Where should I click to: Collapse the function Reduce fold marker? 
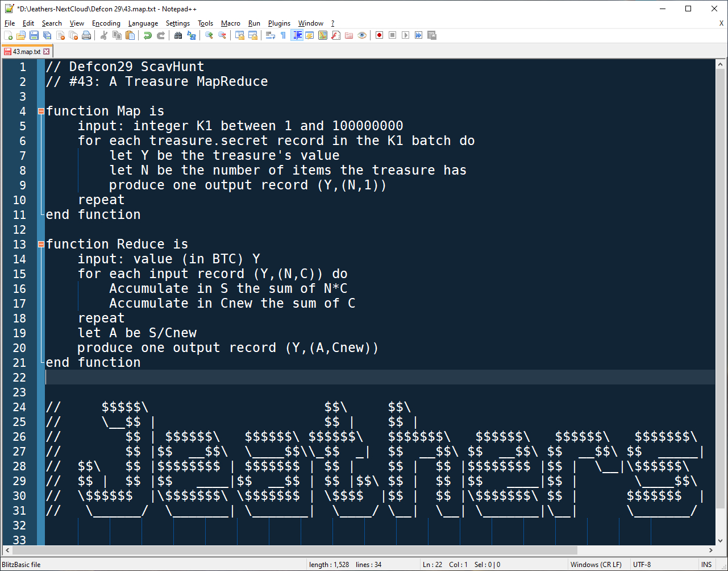[41, 245]
